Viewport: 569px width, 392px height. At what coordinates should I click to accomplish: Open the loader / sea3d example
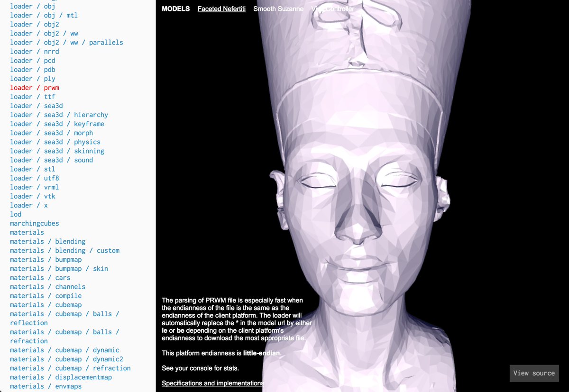pos(37,106)
